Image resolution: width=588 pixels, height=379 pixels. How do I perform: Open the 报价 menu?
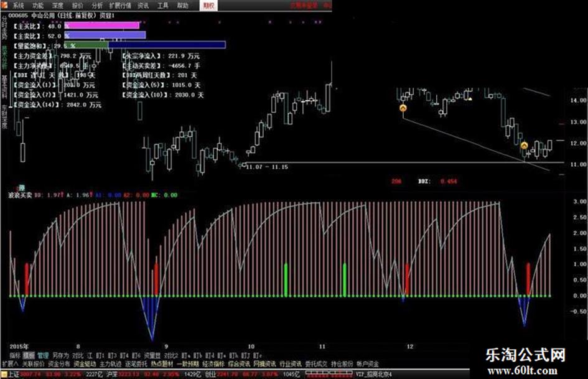(78, 6)
